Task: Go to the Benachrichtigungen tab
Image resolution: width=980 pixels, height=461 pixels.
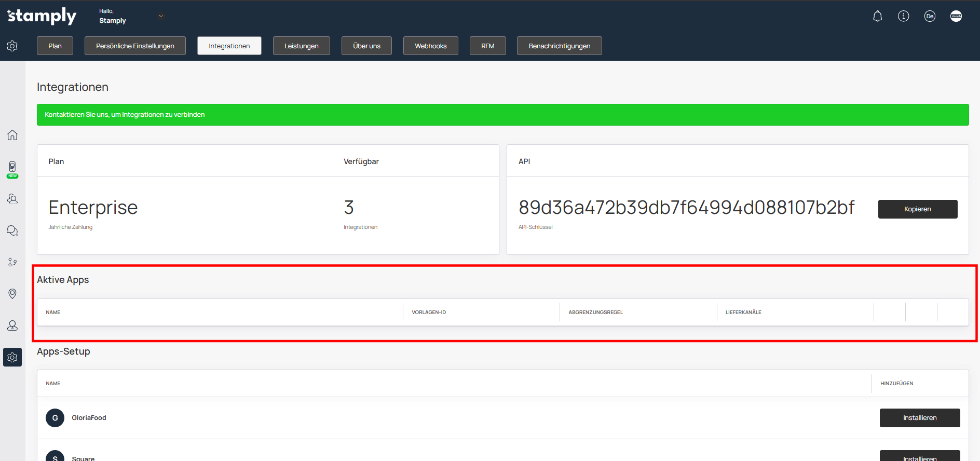Action: point(559,46)
